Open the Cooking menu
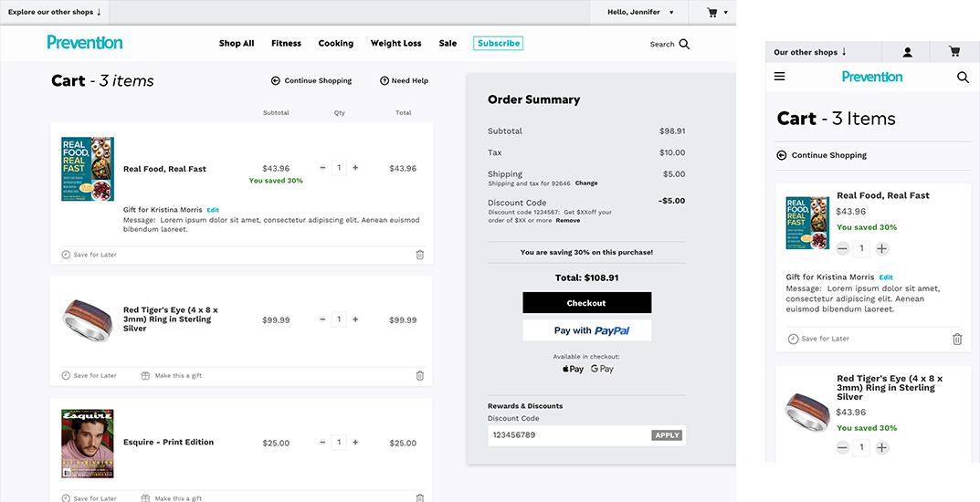The height and width of the screenshot is (502, 980). 335,44
